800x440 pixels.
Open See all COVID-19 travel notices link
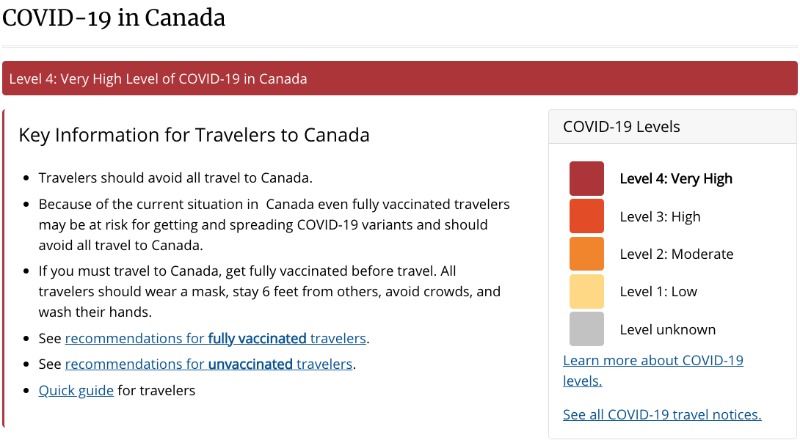pyautogui.click(x=662, y=414)
